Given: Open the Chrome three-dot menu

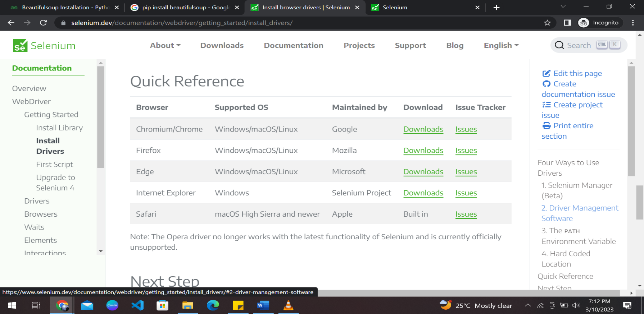Looking at the screenshot, I should [x=633, y=23].
